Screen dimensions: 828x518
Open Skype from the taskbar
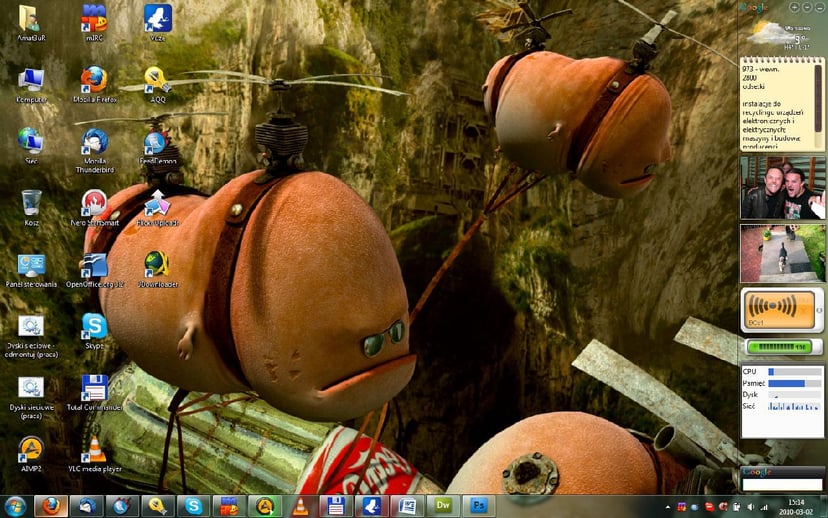coord(194,506)
